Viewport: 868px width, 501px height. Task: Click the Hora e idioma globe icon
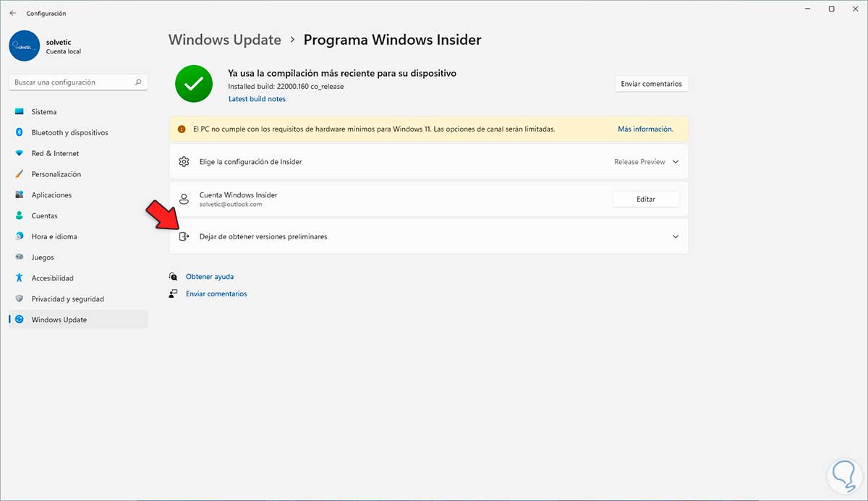19,236
